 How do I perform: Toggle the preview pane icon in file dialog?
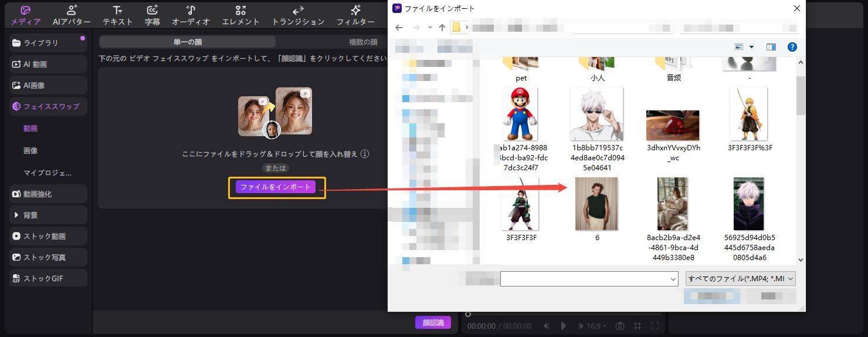[771, 47]
